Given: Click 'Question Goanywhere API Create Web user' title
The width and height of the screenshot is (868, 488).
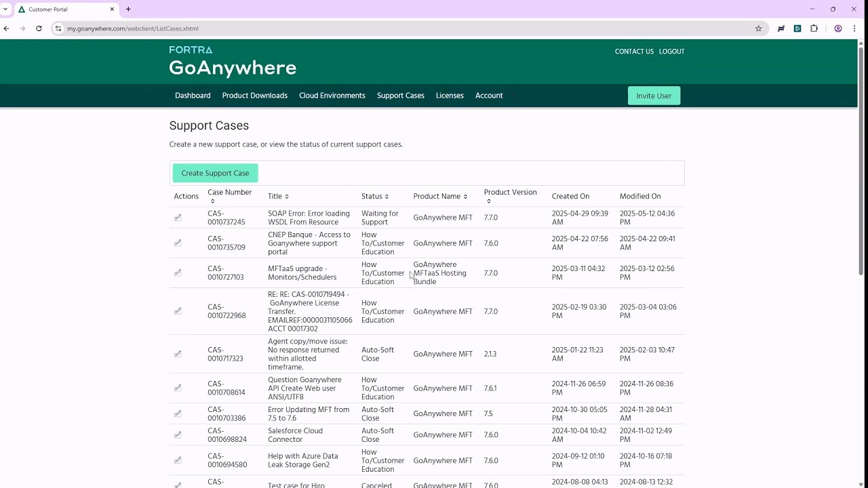Looking at the screenshot, I should point(304,388).
